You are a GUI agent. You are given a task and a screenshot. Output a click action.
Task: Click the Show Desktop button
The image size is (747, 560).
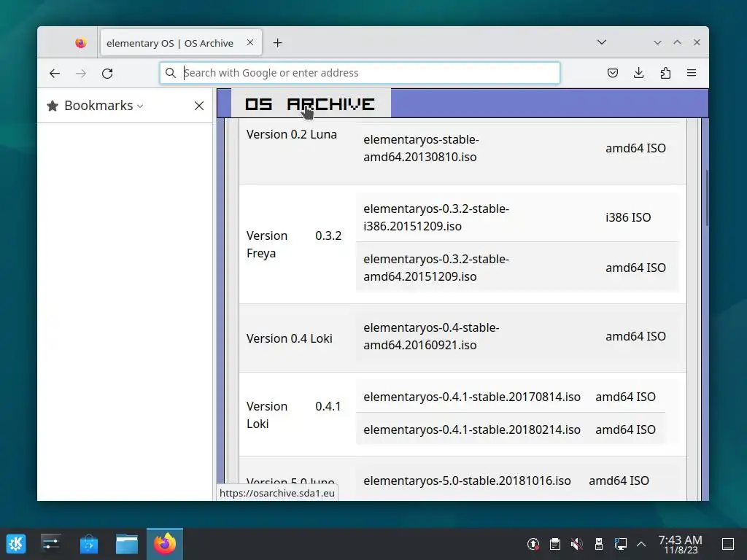tap(728, 544)
